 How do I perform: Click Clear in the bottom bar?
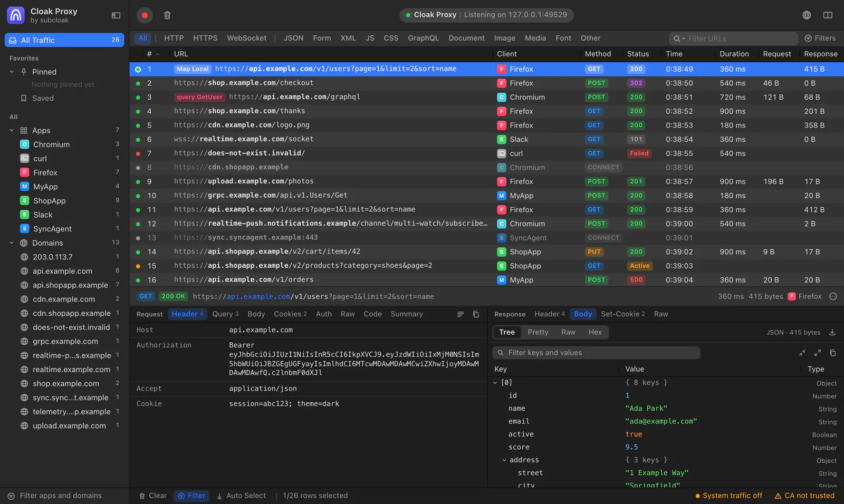pos(152,496)
